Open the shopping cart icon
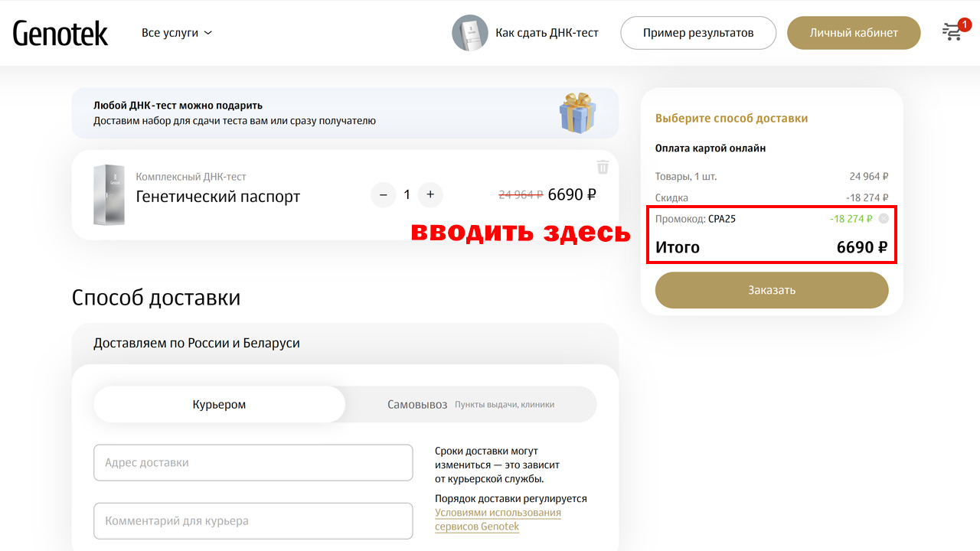 (953, 31)
